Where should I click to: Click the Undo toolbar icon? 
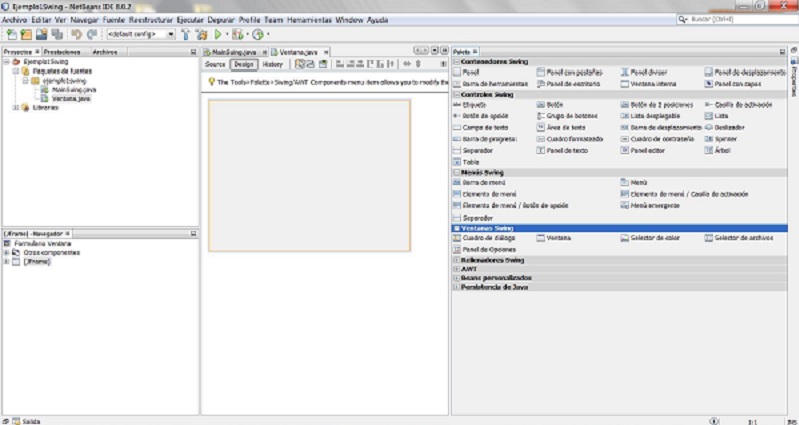pyautogui.click(x=76, y=34)
